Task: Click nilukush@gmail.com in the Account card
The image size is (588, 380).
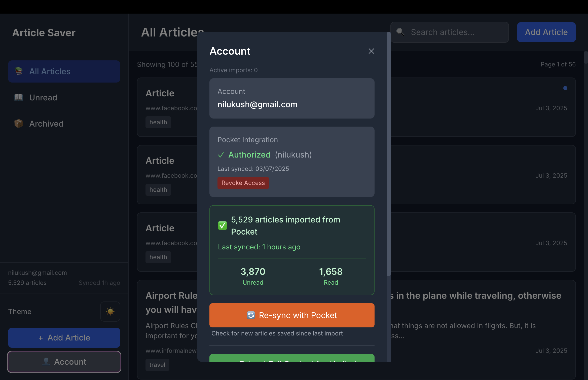Action: pos(258,104)
